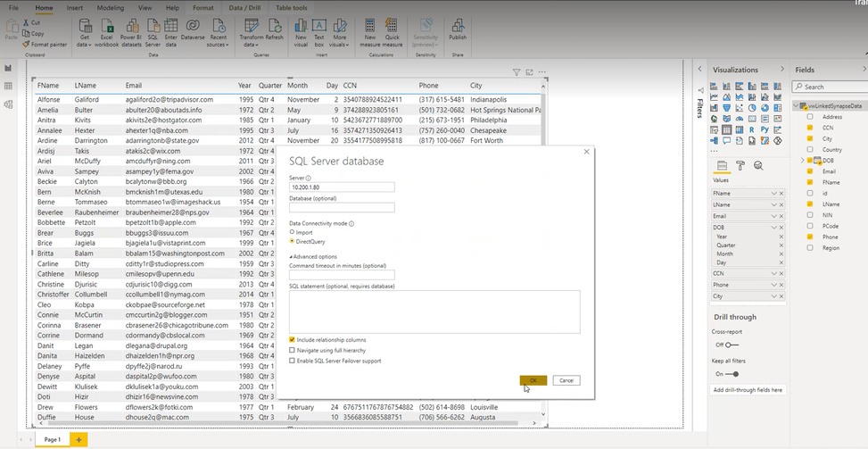
Task: Switch to the Modeling ribbon tab
Action: click(110, 8)
